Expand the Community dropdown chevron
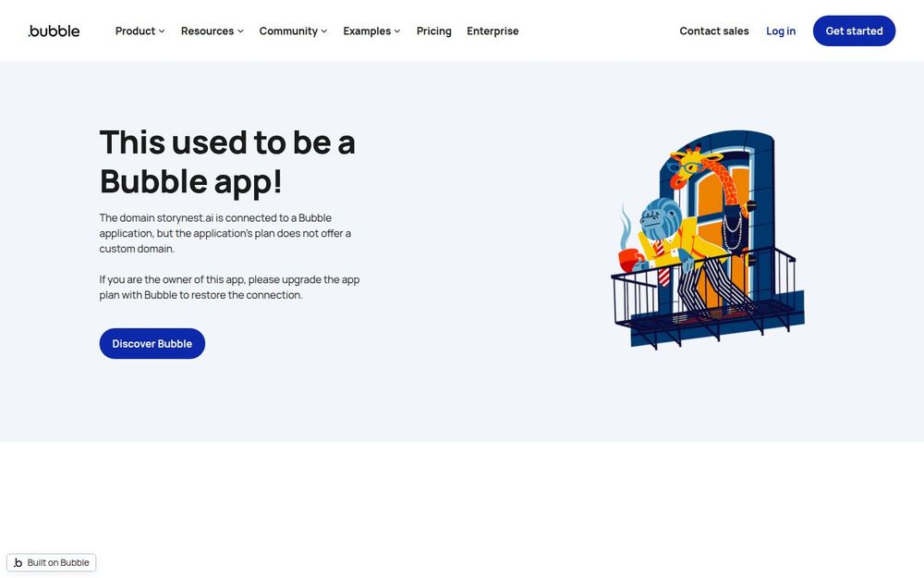Viewport: 924px width, 578px height. pyautogui.click(x=324, y=31)
